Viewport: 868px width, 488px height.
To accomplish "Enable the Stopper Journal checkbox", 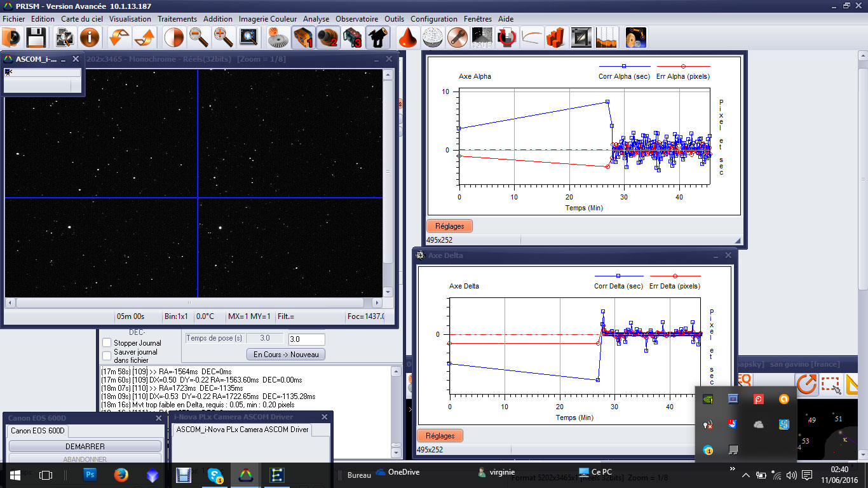I will (x=107, y=343).
